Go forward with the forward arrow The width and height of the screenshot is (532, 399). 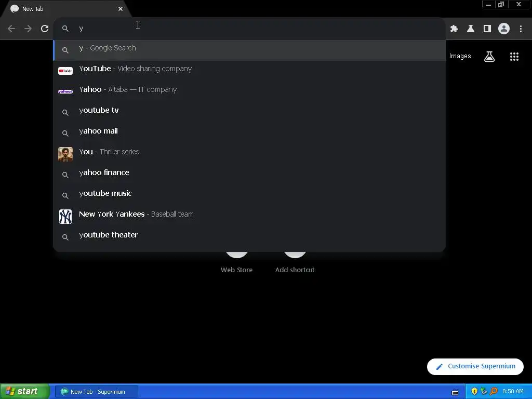point(28,29)
